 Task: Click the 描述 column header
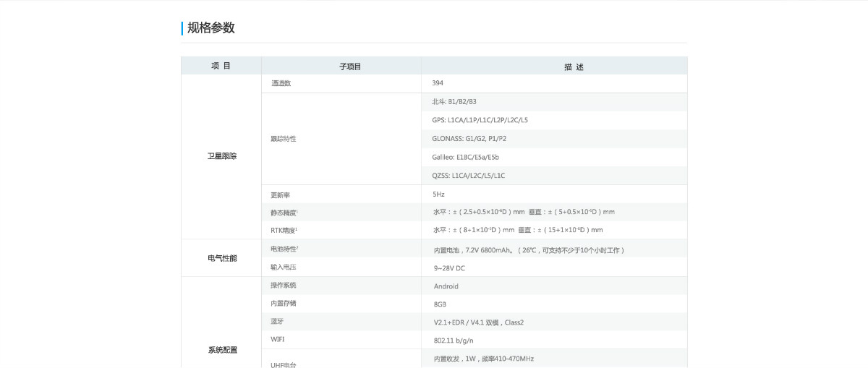pos(574,67)
